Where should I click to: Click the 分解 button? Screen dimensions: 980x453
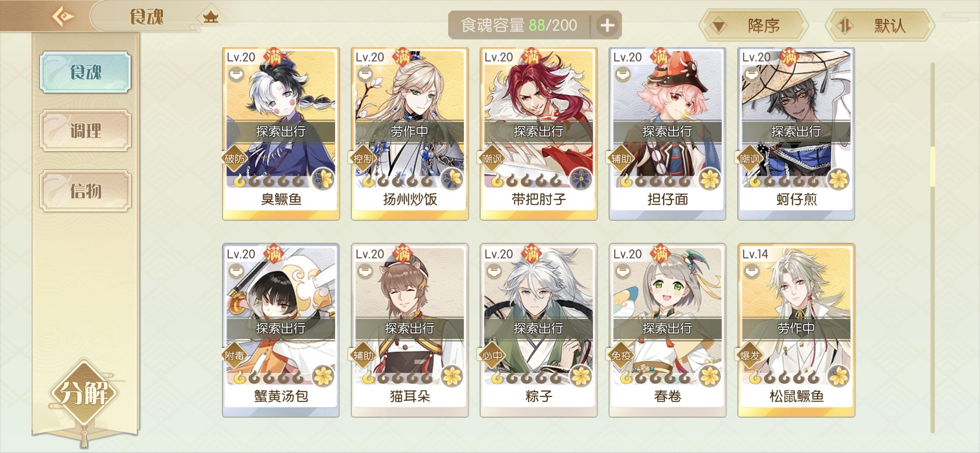[x=84, y=393]
